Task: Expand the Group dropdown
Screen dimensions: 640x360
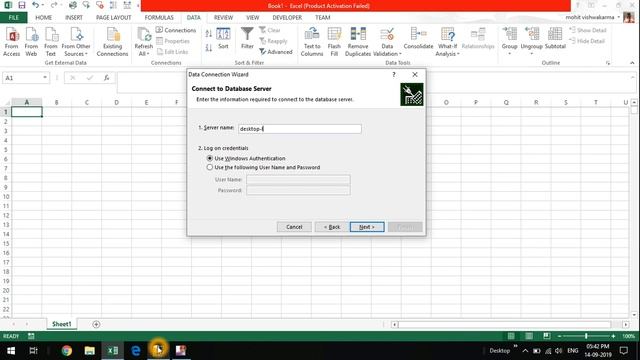Action: (509, 53)
